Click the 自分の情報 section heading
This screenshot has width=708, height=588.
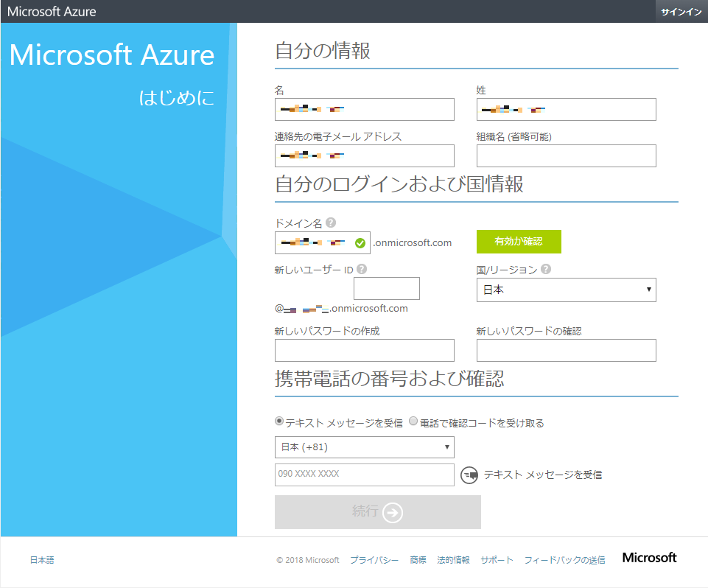pyautogui.click(x=323, y=51)
